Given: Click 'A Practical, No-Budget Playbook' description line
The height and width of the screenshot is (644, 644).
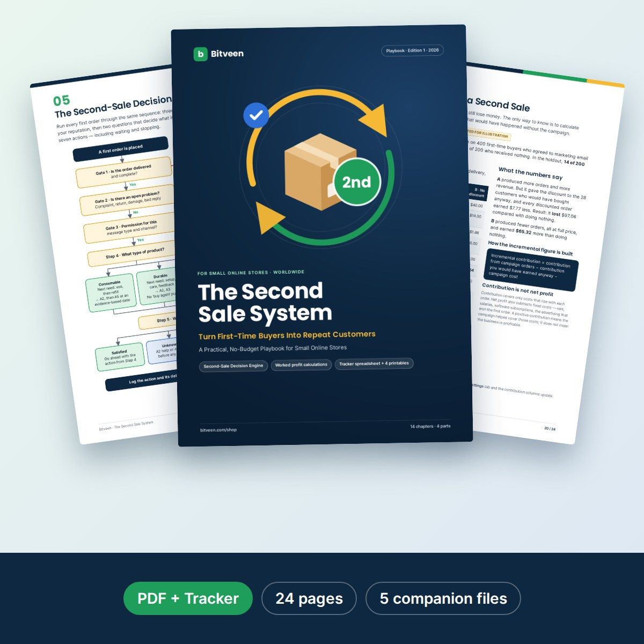Looking at the screenshot, I should (273, 348).
